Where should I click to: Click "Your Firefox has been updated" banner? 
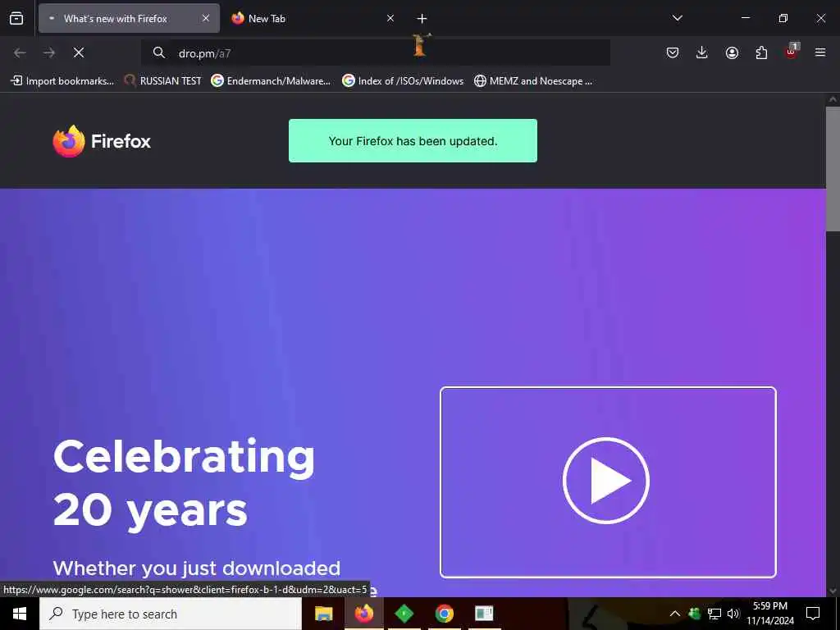point(413,141)
